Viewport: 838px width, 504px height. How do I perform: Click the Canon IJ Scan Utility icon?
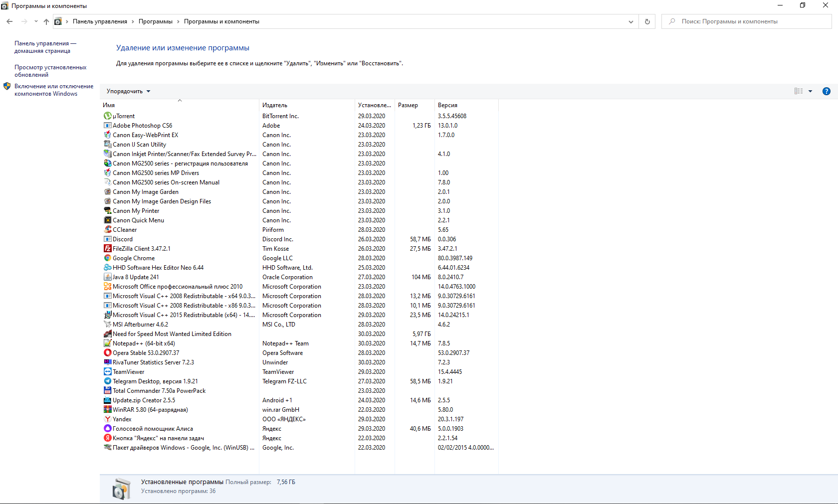click(x=107, y=145)
